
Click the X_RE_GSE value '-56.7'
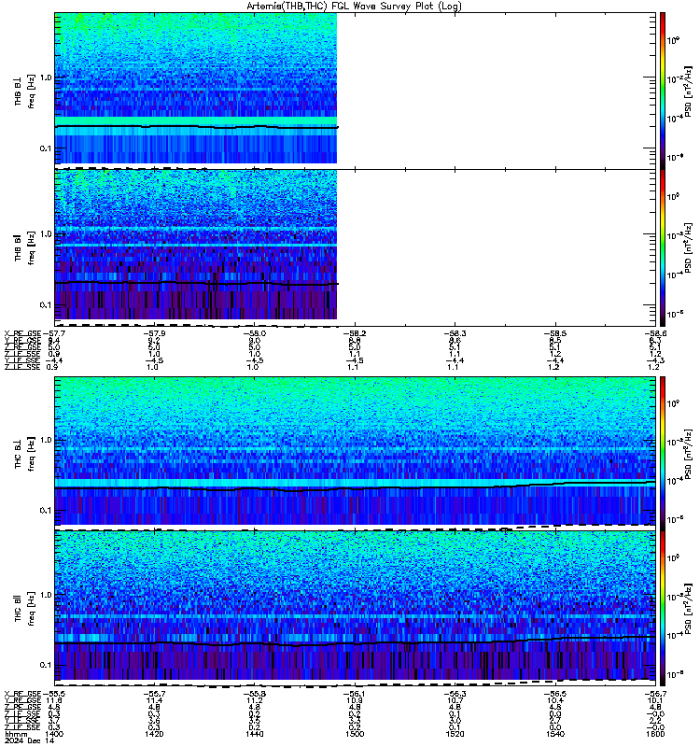click(655, 694)
